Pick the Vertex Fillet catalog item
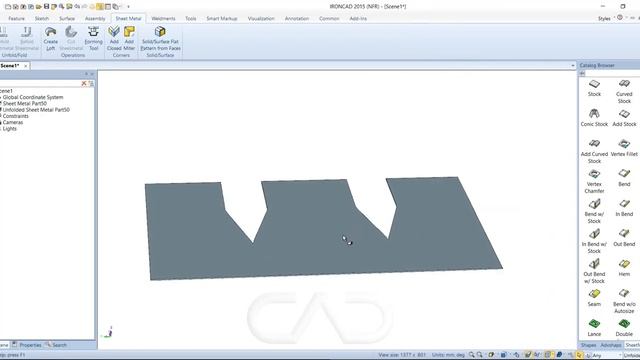This screenshot has height=360, width=640. (x=624, y=148)
